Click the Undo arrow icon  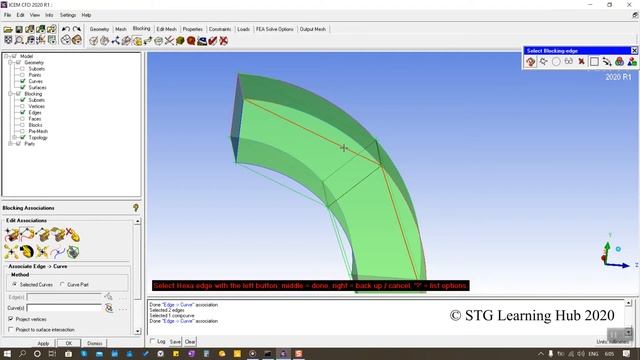coord(66,29)
